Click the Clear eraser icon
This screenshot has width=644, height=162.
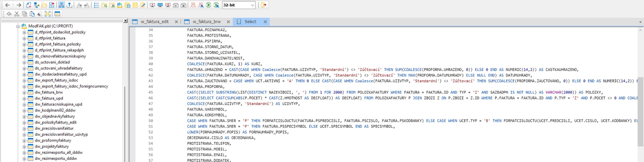pyautogui.click(x=40, y=14)
